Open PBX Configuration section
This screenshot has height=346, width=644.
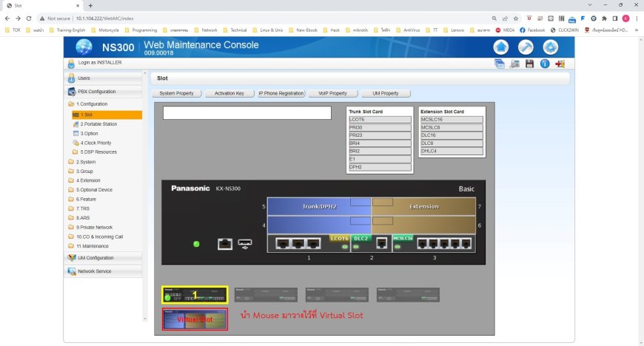click(x=104, y=92)
